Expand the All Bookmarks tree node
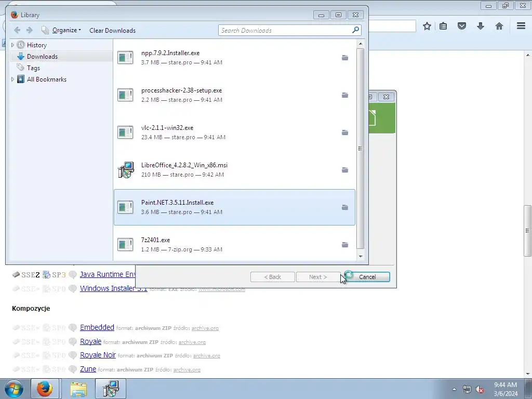Viewport: 532px width, 399px height. point(12,79)
